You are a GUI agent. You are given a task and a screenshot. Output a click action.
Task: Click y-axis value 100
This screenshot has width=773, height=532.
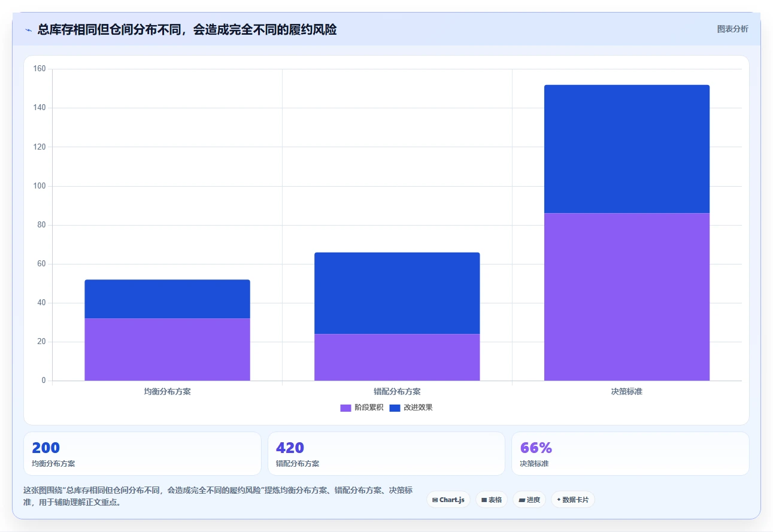tap(40, 186)
